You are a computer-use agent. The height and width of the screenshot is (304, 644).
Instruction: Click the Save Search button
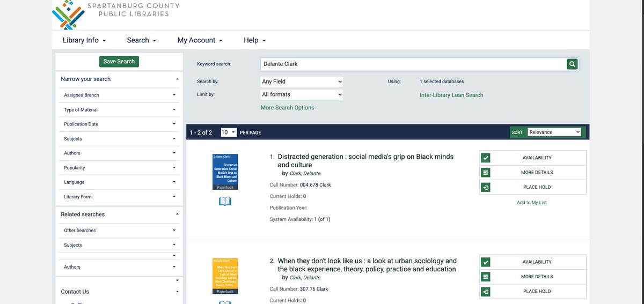click(119, 62)
